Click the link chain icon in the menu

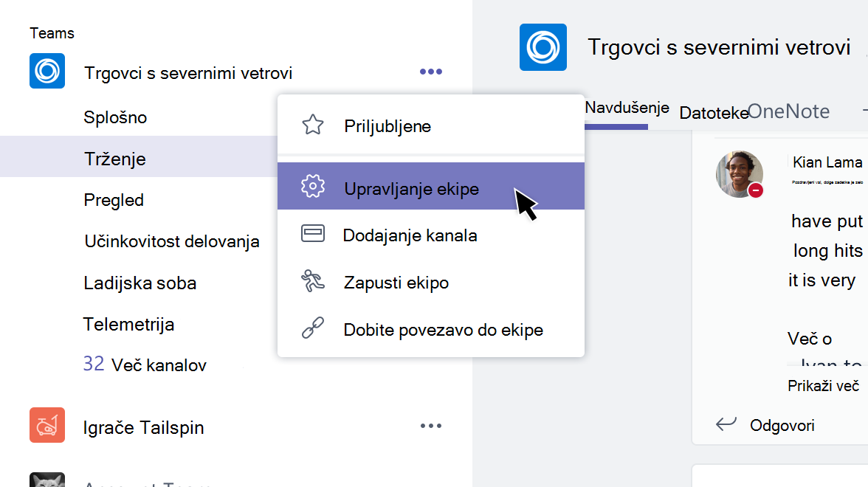coord(313,328)
